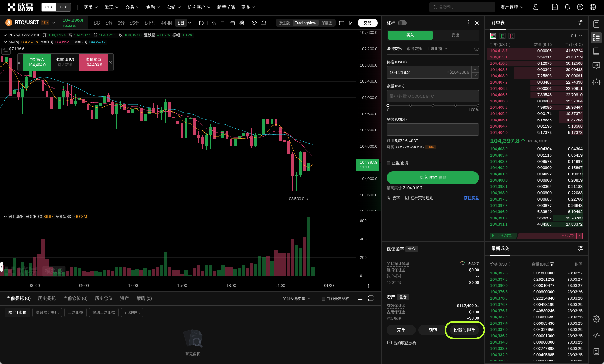Create a price alert with the bell-plus icon
The image size is (604, 364).
264,23
